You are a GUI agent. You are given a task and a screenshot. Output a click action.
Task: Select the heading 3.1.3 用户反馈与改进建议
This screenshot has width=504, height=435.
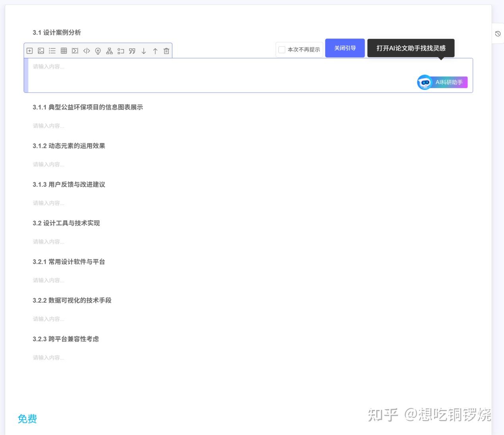[69, 184]
